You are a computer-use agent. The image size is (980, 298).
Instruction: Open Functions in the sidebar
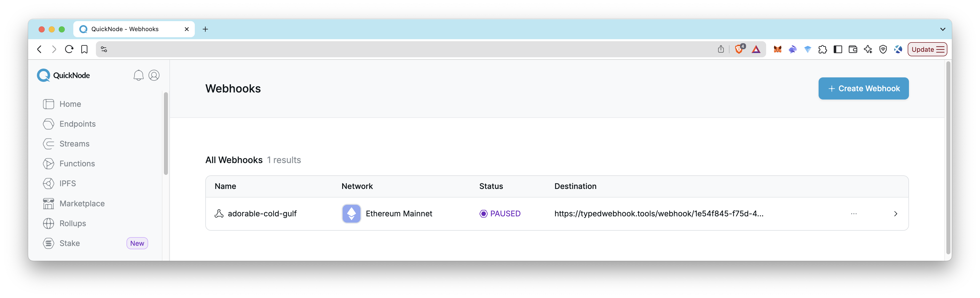tap(77, 164)
